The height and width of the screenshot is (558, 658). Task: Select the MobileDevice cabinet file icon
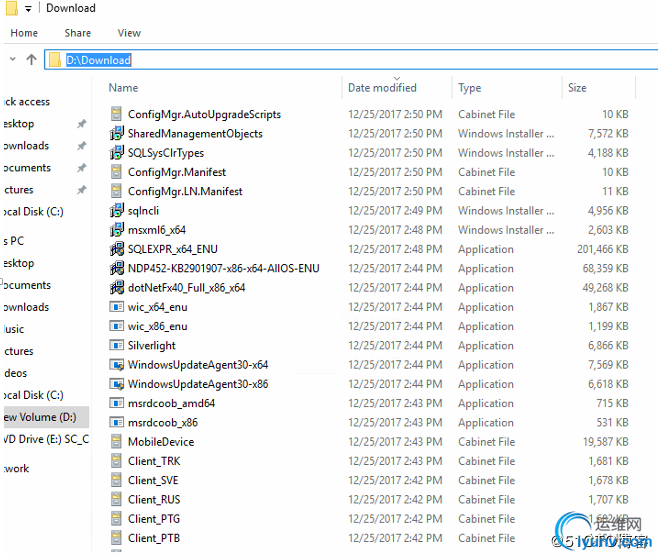click(116, 442)
